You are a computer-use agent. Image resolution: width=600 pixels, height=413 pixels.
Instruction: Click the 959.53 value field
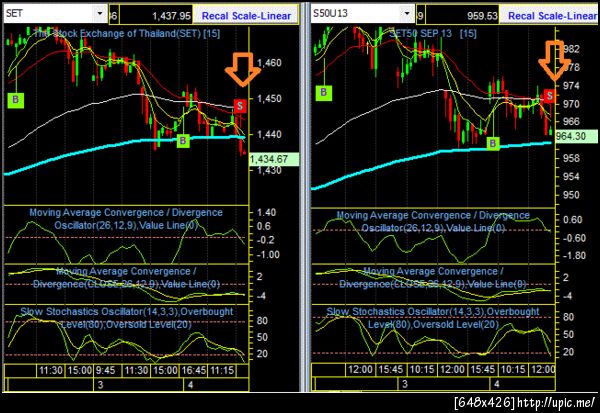click(x=461, y=16)
